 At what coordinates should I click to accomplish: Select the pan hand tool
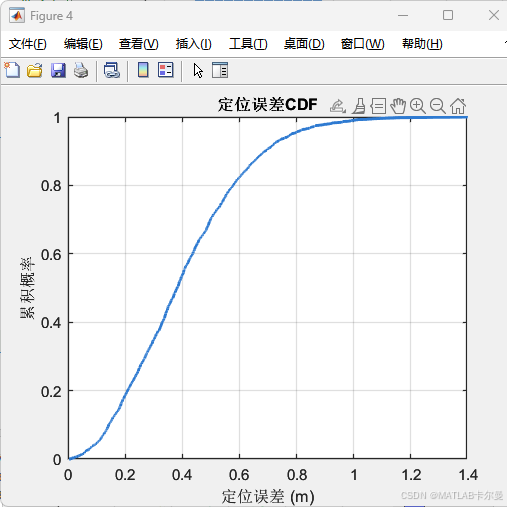coord(398,106)
